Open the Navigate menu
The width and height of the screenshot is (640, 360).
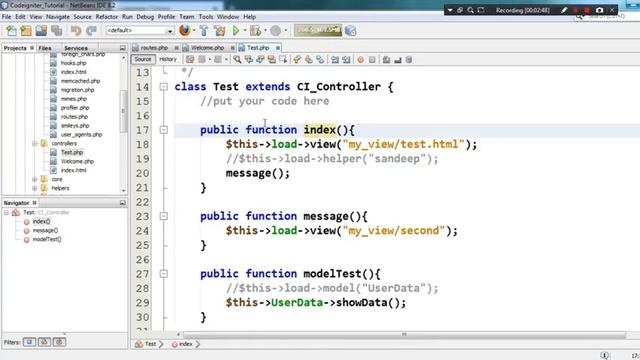pos(58,17)
